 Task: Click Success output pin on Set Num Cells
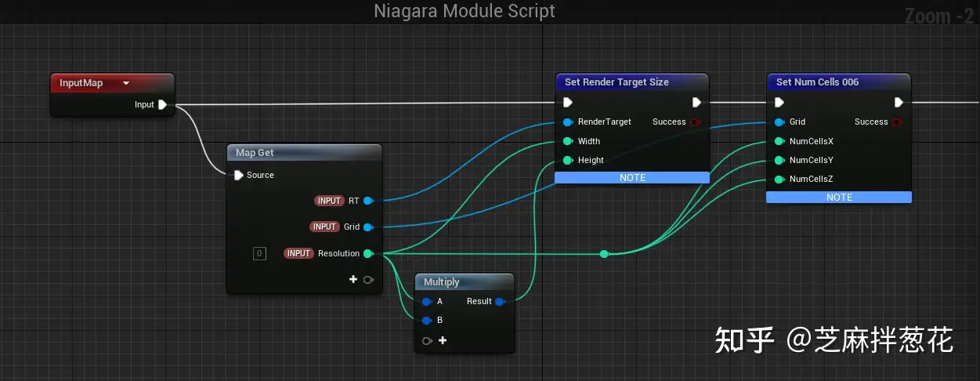(898, 122)
